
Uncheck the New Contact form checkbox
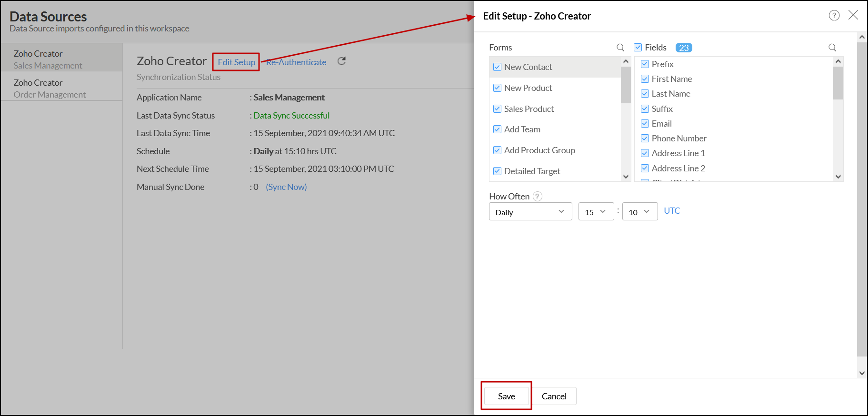point(497,67)
